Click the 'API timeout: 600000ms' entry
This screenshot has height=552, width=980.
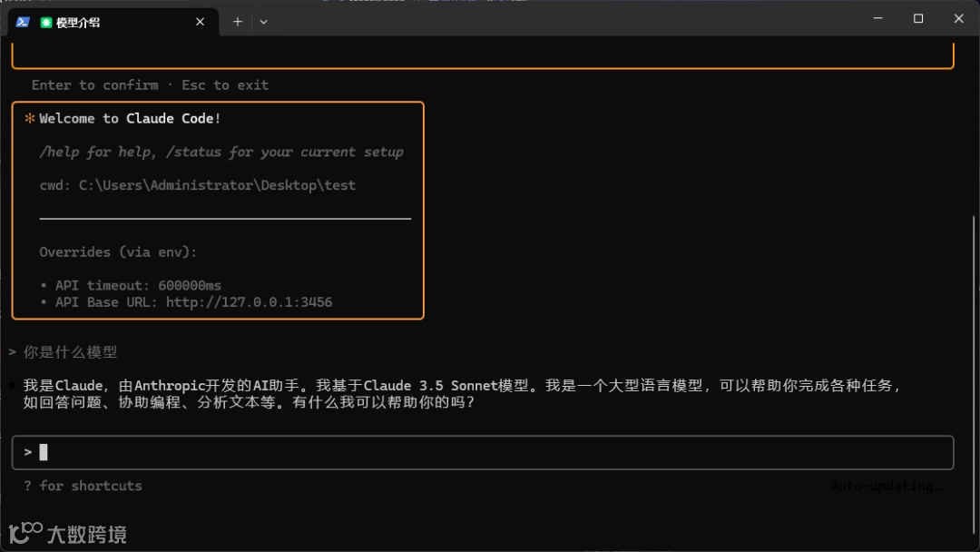[138, 285]
